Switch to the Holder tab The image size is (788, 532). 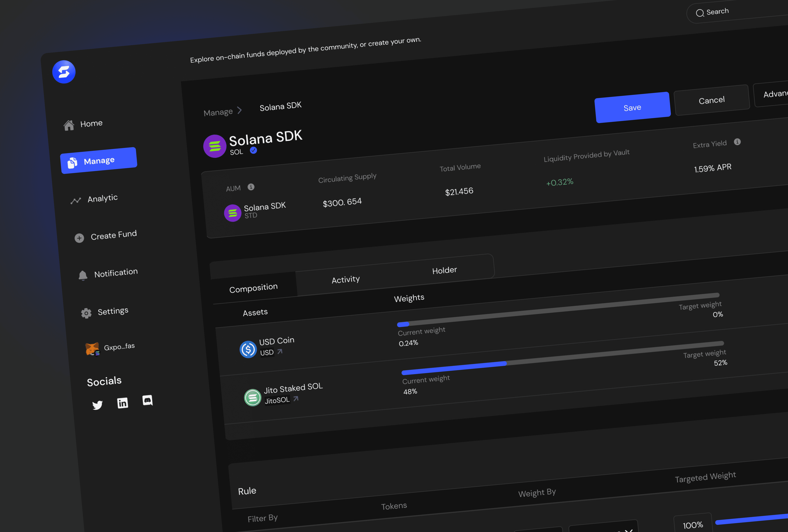point(444,270)
